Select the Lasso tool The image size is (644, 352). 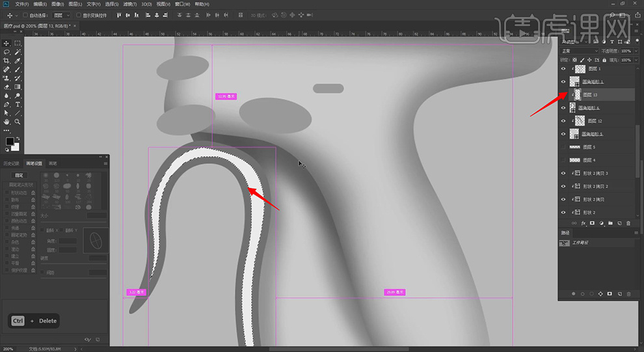coord(6,52)
